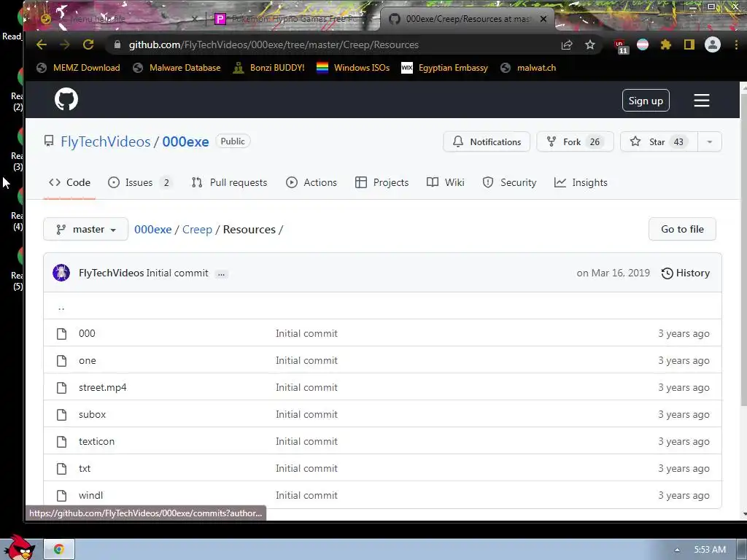
Task: Open the Pull requests tab
Action: click(x=229, y=182)
